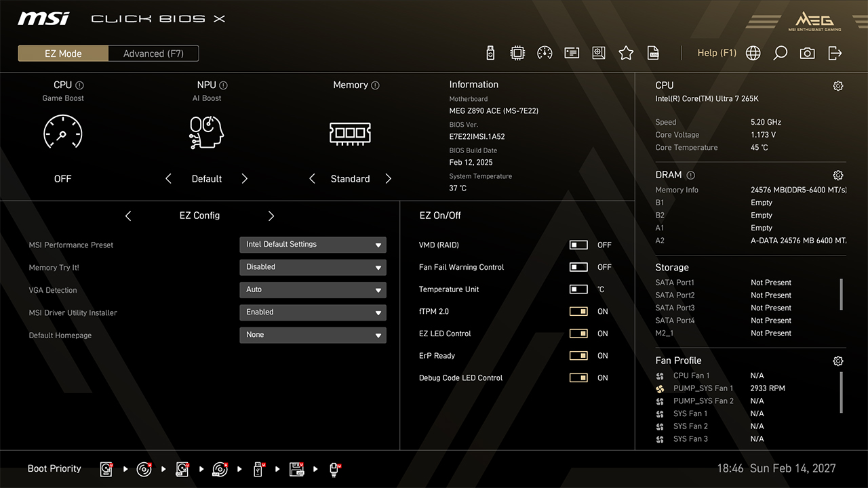Click the Storage list scrollbar
The height and width of the screenshot is (488, 868).
pos(842,294)
